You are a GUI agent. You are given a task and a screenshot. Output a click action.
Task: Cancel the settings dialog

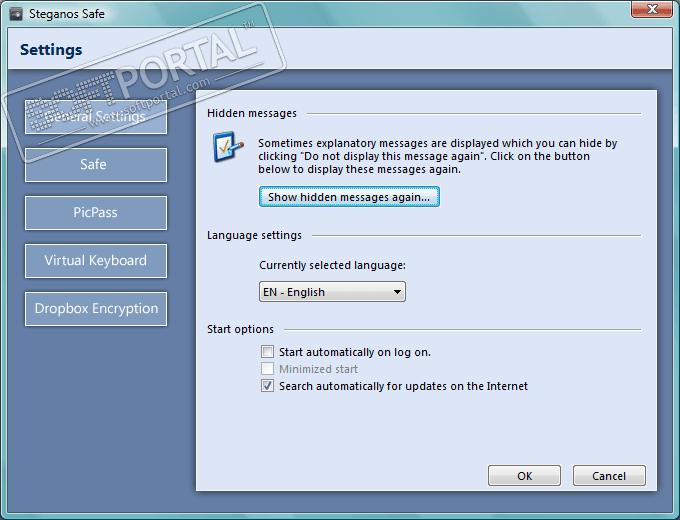(608, 476)
